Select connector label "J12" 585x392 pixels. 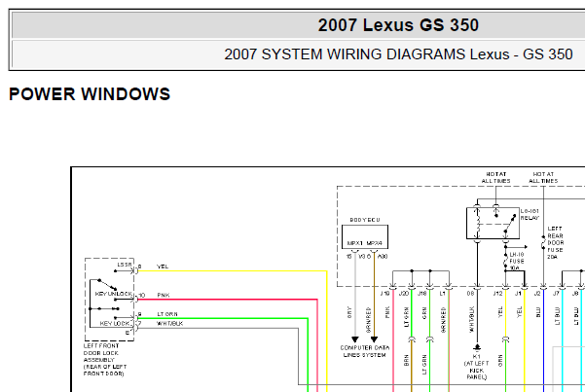click(497, 294)
